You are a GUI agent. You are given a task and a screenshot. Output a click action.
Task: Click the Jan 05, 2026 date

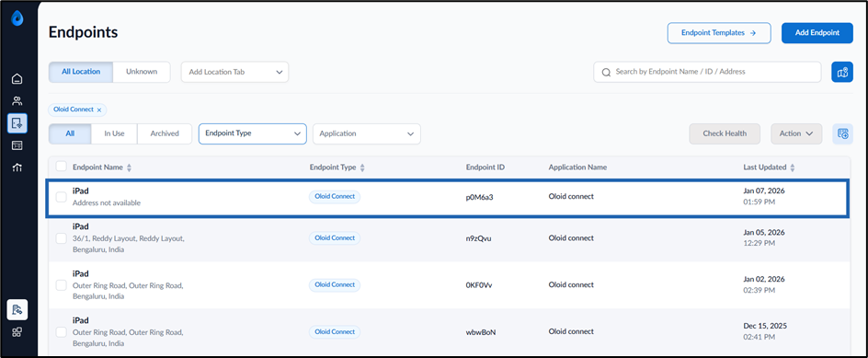[x=764, y=232]
